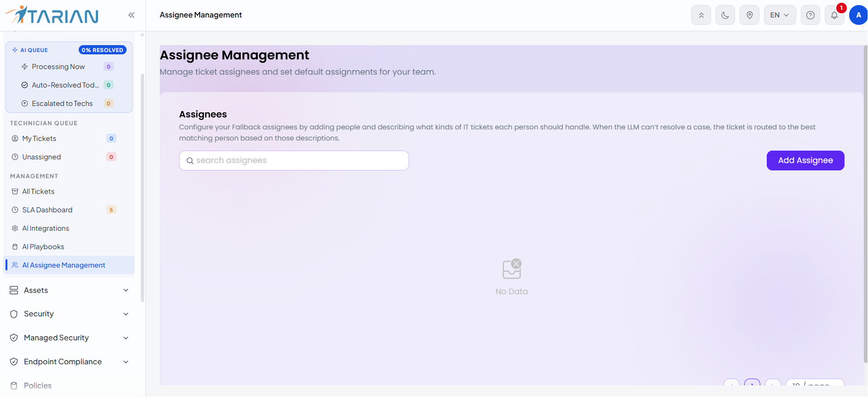Viewport: 868px width, 397px height.
Task: Click the main page vertical scrollbar
Action: pos(865,204)
